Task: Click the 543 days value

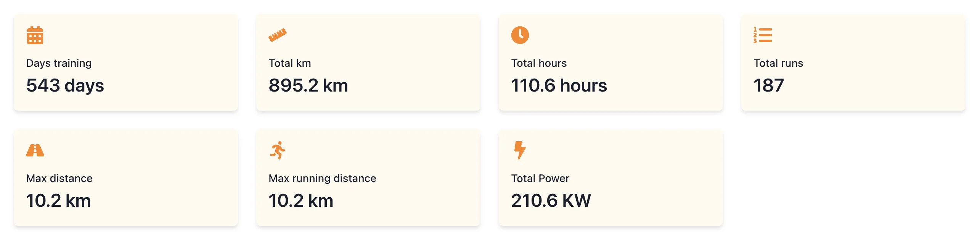Action: [65, 85]
